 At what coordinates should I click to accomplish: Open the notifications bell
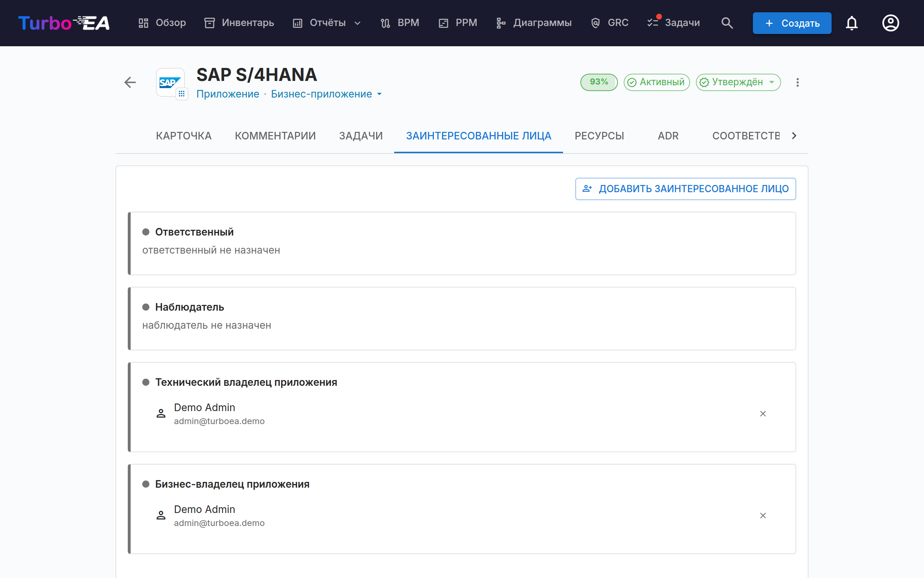[x=852, y=23]
